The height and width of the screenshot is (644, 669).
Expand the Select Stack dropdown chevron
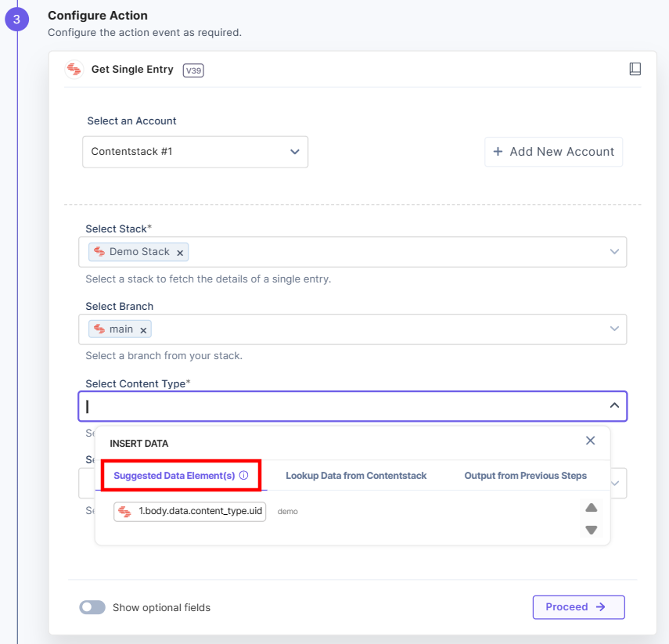click(x=614, y=252)
